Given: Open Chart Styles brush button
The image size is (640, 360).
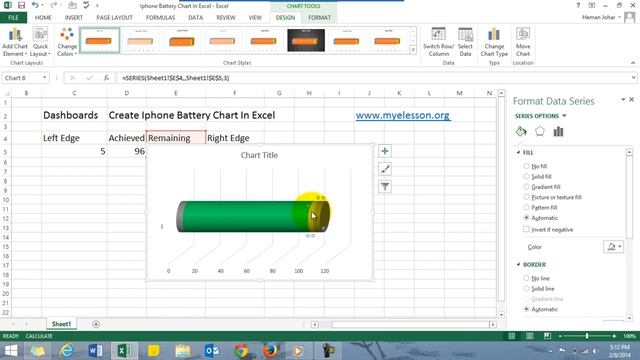Looking at the screenshot, I should point(384,169).
